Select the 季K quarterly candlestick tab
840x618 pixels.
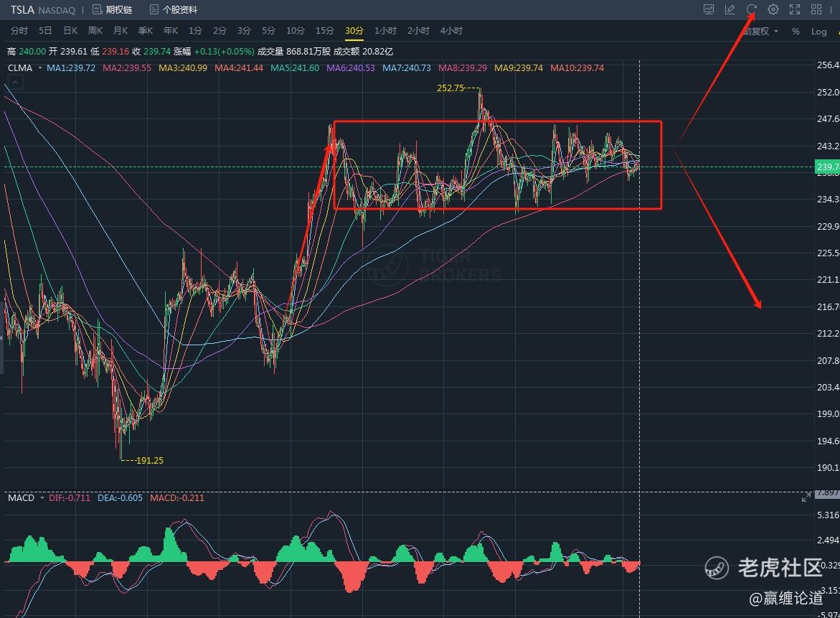[x=146, y=31]
